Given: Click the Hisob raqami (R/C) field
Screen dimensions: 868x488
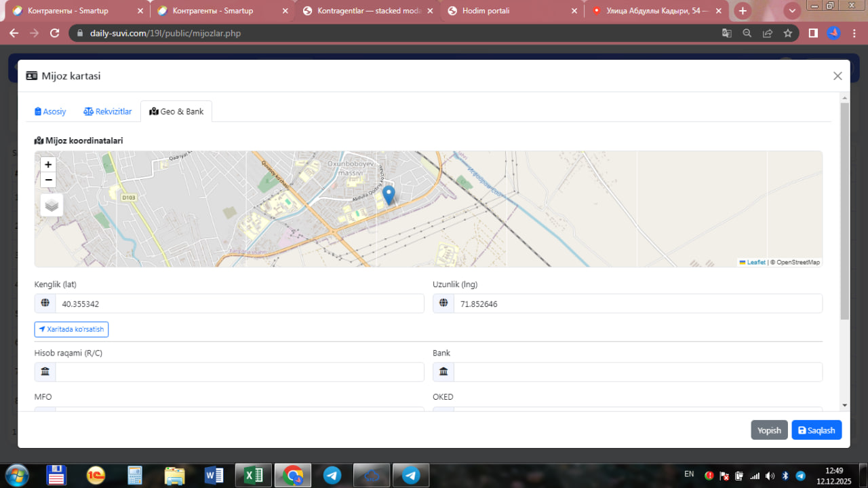Looking at the screenshot, I should click(239, 372).
